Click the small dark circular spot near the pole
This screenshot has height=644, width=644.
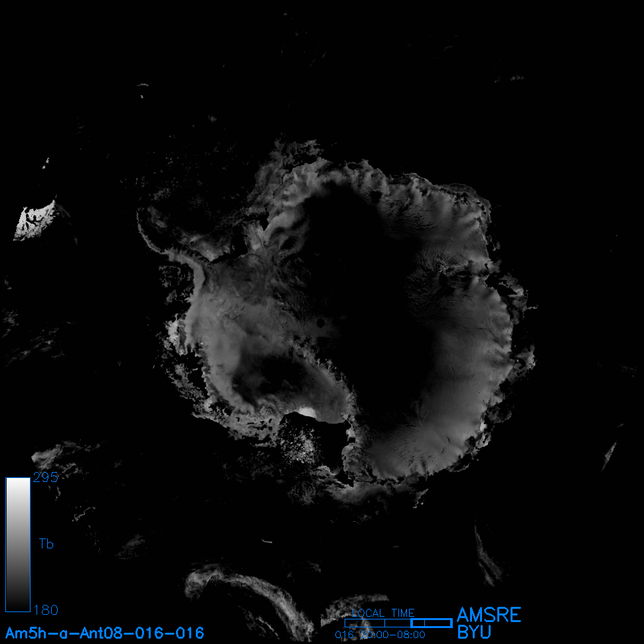pyautogui.click(x=321, y=323)
